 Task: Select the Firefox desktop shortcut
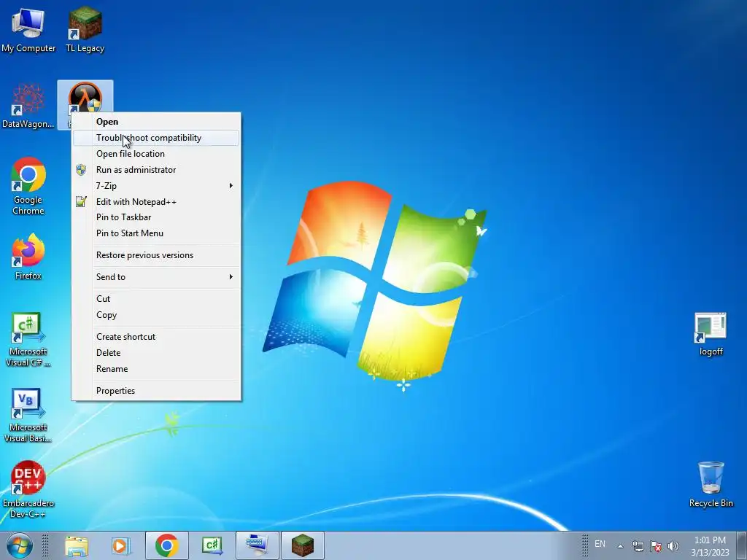pyautogui.click(x=28, y=257)
